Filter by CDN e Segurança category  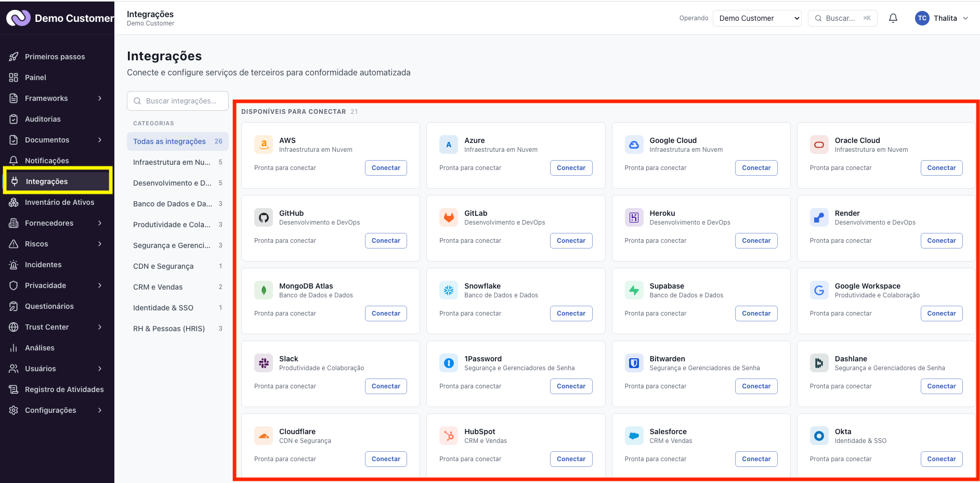[x=178, y=266]
